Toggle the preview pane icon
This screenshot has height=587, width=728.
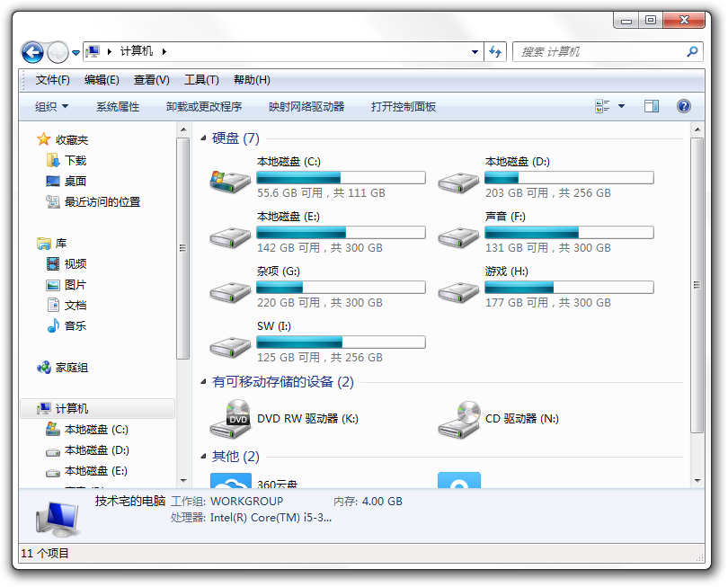652,106
